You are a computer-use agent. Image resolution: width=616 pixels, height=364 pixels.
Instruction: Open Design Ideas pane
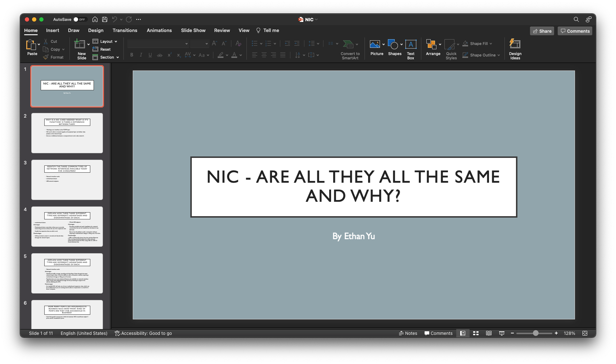(515, 49)
